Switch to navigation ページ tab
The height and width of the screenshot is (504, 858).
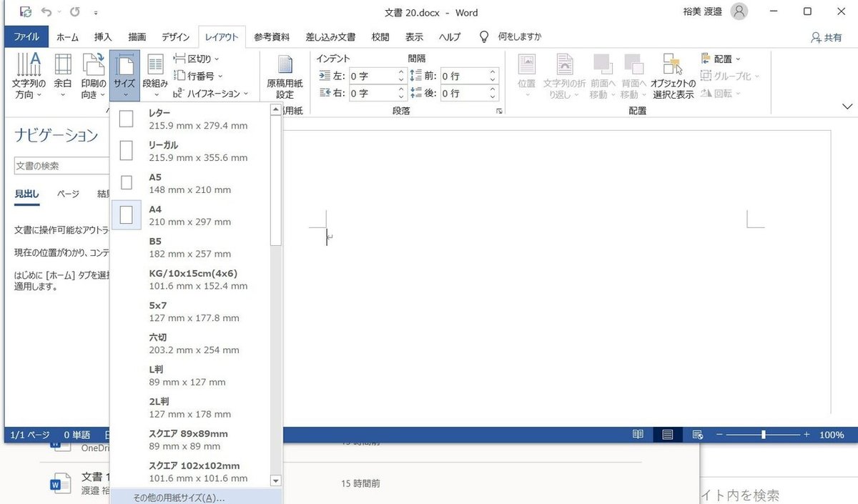click(68, 194)
